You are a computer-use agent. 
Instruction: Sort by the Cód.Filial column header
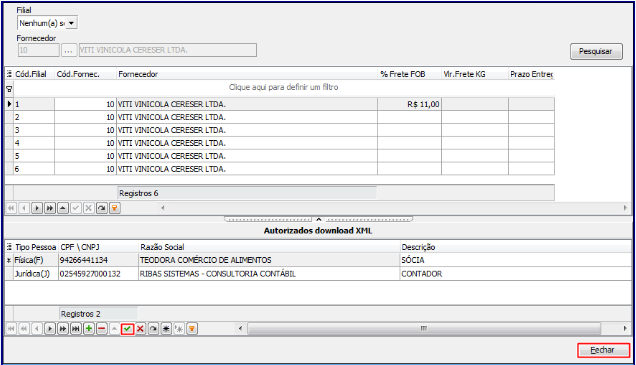point(34,74)
